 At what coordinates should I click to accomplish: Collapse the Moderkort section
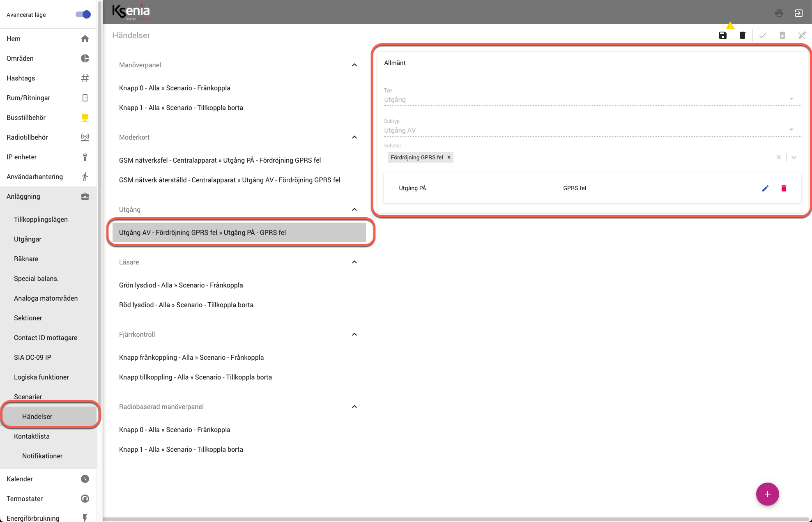click(354, 137)
